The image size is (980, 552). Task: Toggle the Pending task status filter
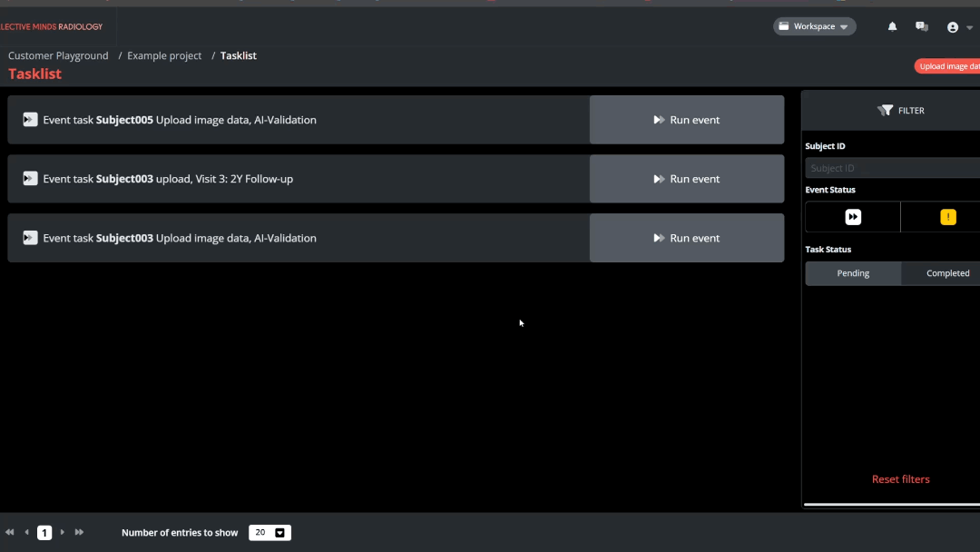click(x=853, y=273)
